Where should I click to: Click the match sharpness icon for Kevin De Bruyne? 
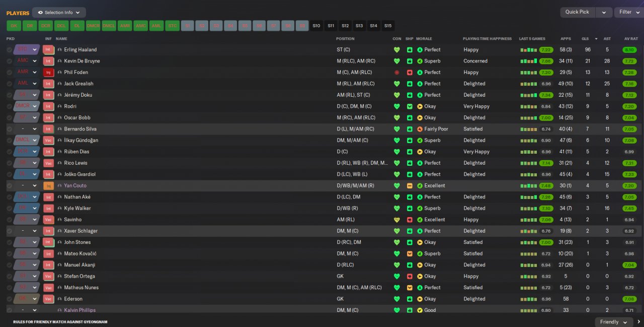click(x=410, y=61)
